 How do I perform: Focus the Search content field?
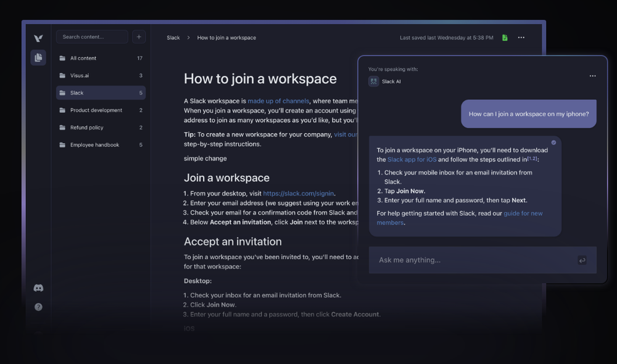click(92, 36)
